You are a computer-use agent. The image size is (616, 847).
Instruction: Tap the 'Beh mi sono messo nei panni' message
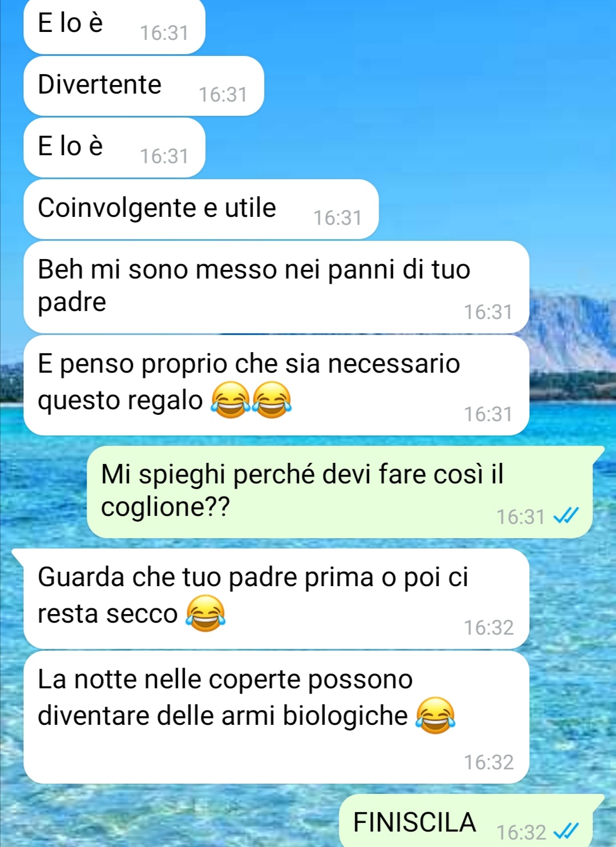(x=276, y=287)
